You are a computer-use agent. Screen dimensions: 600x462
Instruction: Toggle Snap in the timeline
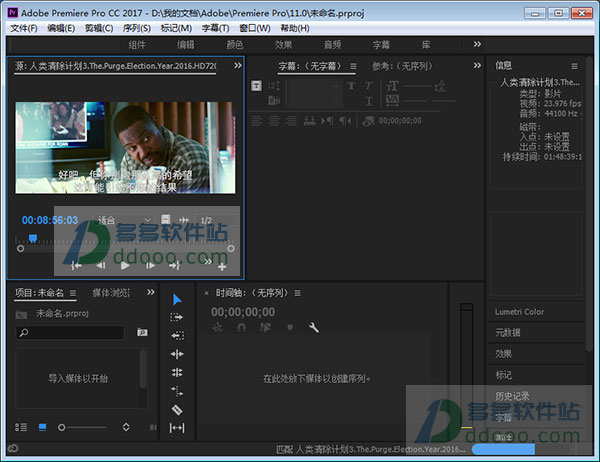(241, 328)
